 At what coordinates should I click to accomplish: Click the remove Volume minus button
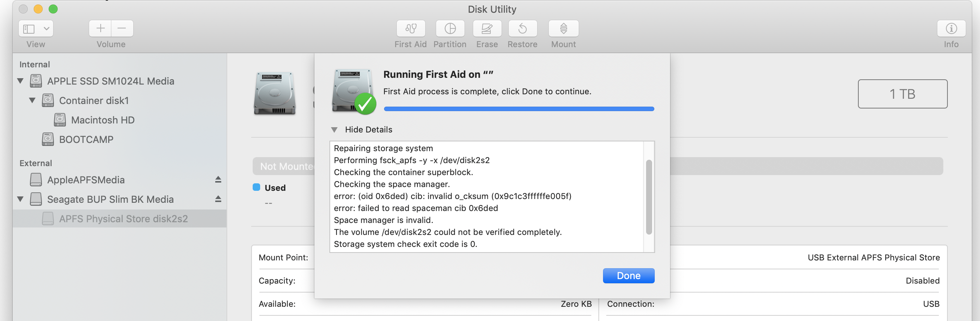122,28
